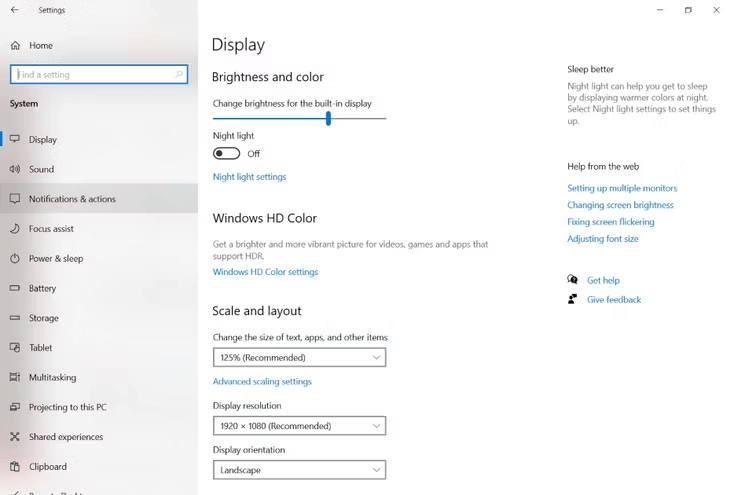Click the Get help link
The height and width of the screenshot is (495, 731).
[x=603, y=280]
